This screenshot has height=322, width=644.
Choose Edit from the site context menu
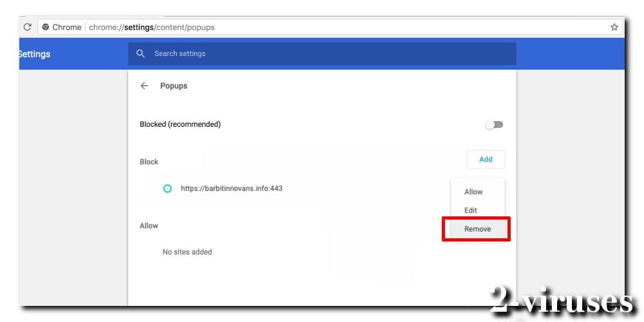click(x=471, y=211)
